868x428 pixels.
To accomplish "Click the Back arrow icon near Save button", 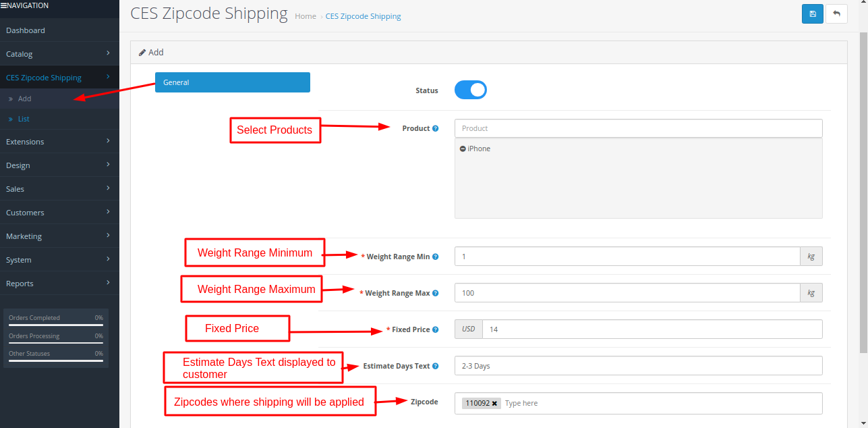I will pyautogui.click(x=836, y=14).
